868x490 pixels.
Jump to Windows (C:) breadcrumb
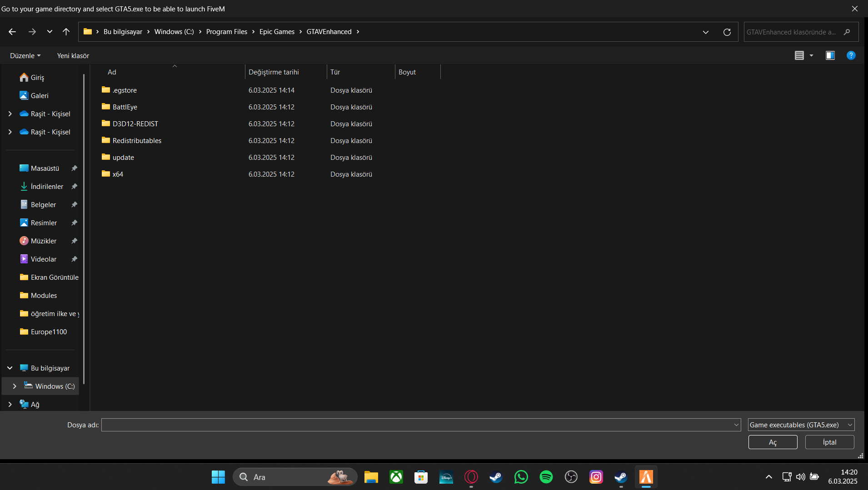(x=174, y=32)
